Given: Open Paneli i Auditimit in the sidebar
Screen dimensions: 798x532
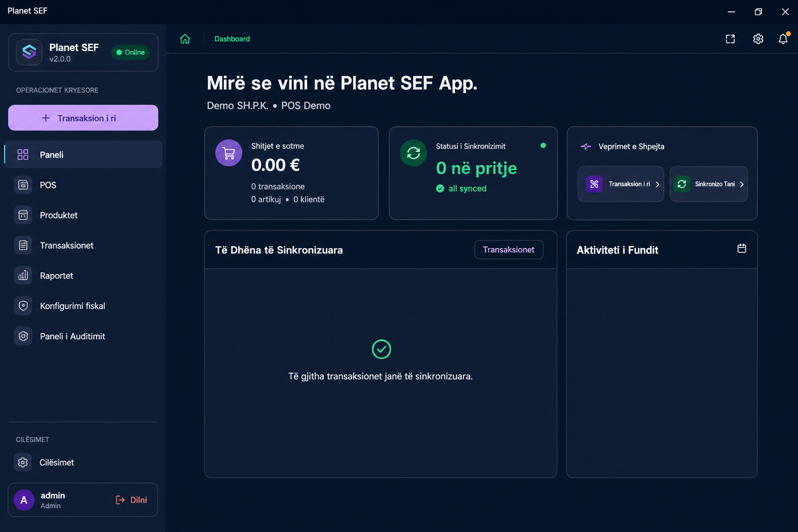Looking at the screenshot, I should click(83, 336).
